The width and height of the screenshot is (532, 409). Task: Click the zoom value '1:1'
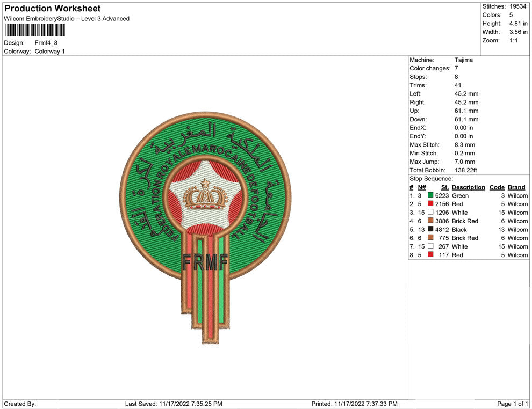(513, 40)
